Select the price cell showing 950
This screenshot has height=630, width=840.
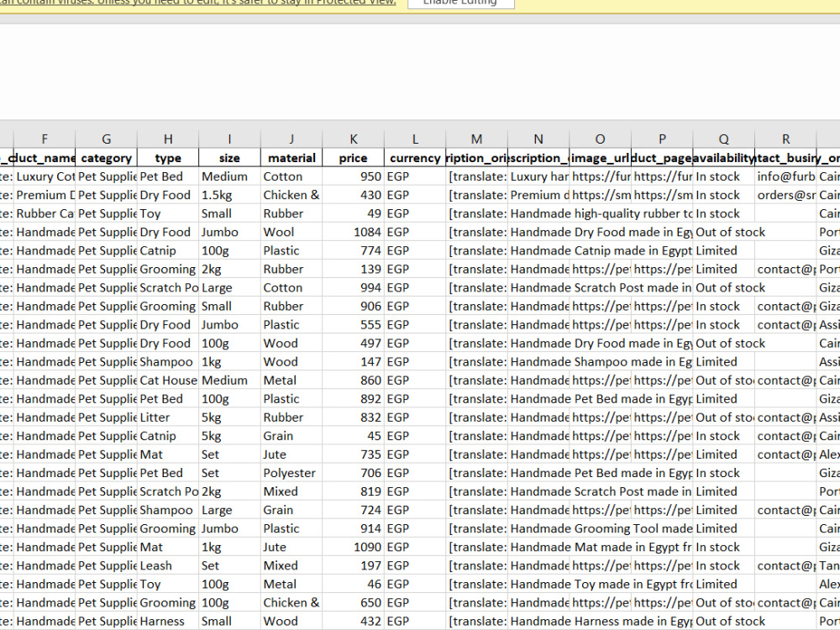tap(353, 176)
